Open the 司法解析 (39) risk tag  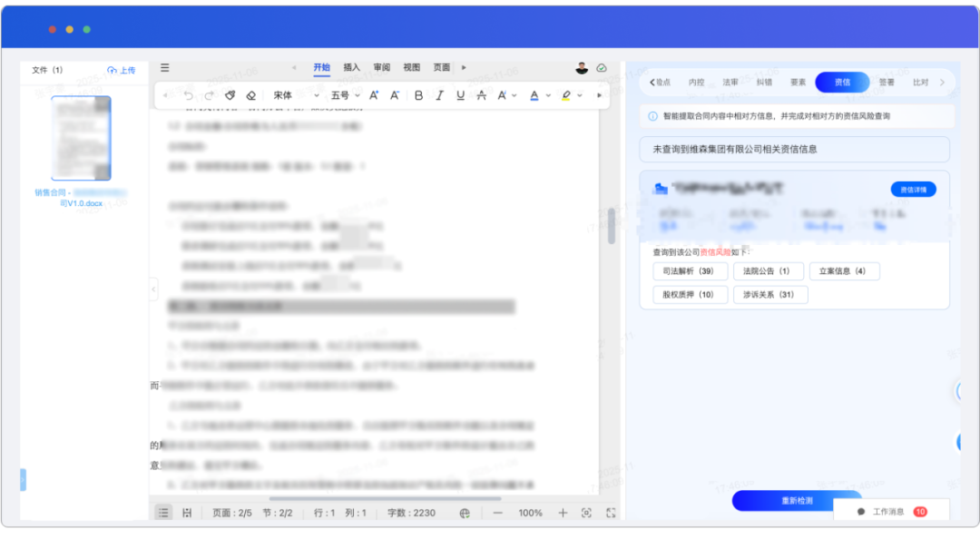coord(691,270)
